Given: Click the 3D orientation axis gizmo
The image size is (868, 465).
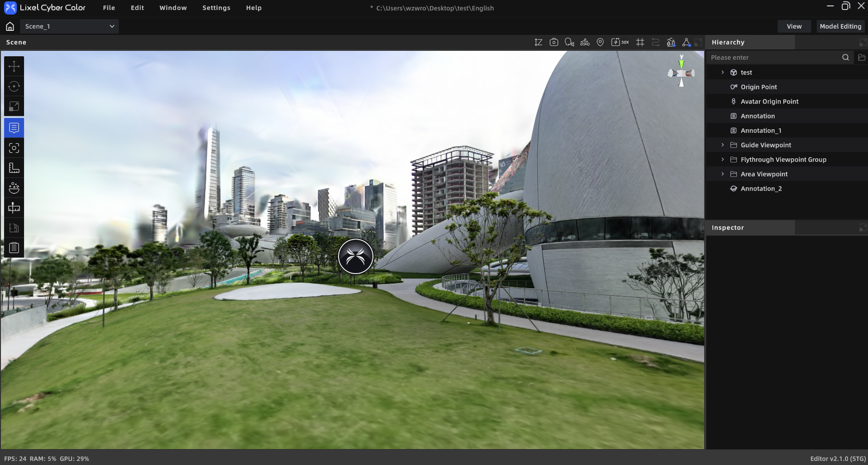Looking at the screenshot, I should click(681, 71).
